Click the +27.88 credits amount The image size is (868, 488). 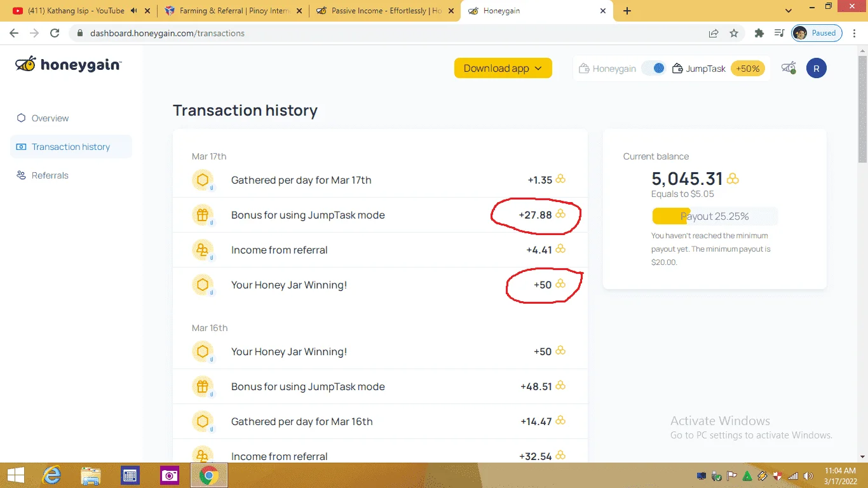pyautogui.click(x=535, y=215)
